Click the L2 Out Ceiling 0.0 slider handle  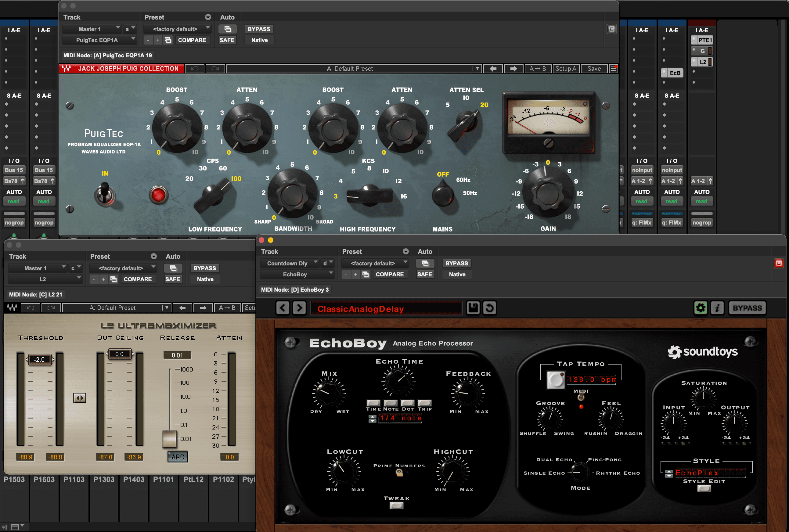tap(120, 354)
